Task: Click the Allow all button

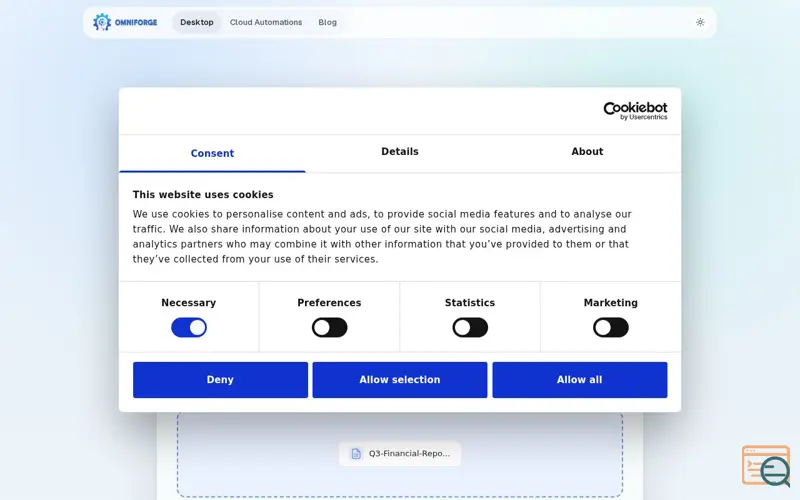Action: pos(580,380)
